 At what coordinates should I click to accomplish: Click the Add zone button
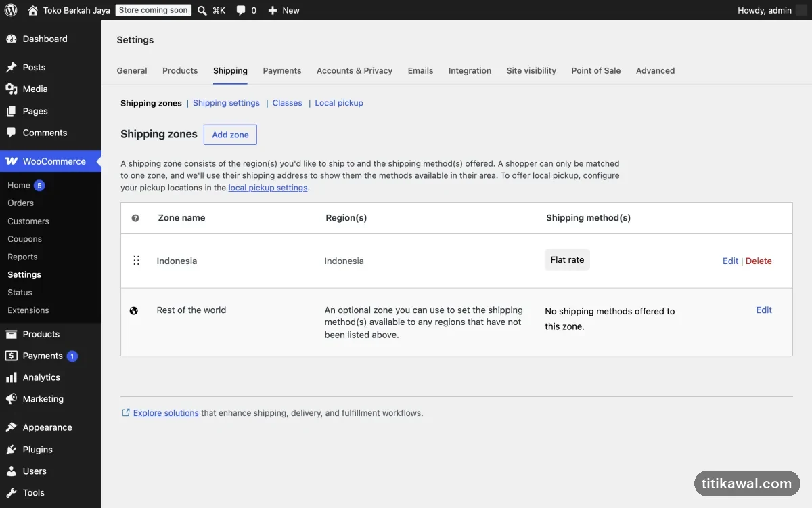(x=230, y=135)
